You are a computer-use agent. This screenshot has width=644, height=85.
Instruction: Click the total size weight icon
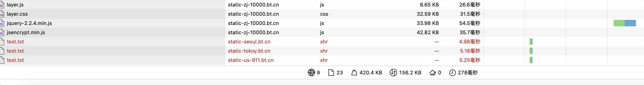pos(354,73)
